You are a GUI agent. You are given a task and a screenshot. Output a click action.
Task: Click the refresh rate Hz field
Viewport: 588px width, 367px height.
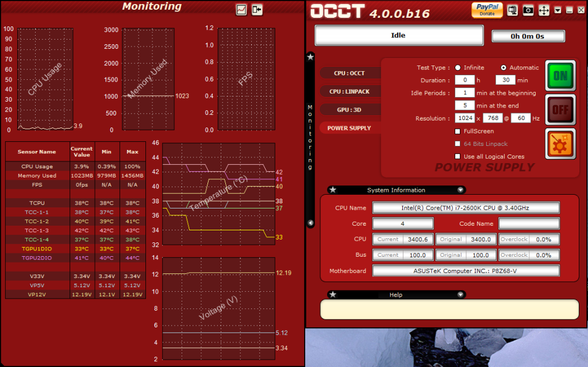[521, 118]
